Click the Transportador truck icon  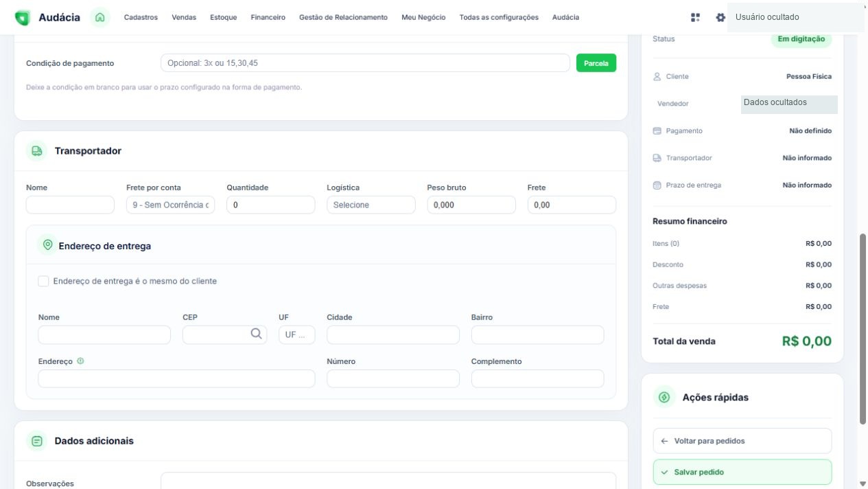click(37, 151)
